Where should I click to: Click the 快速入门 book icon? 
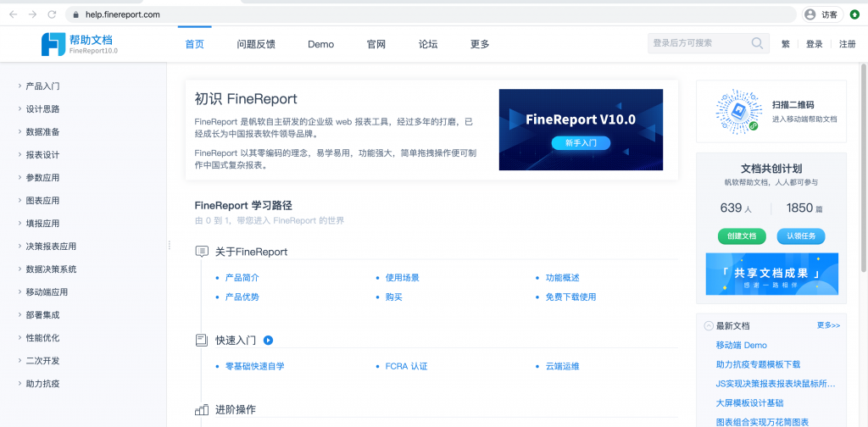(x=202, y=341)
